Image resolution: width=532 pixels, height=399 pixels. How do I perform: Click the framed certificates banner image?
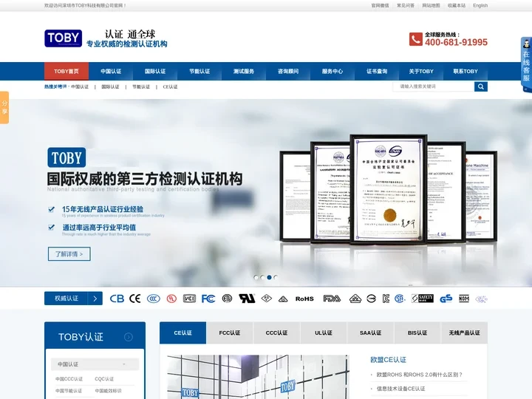tap(389, 188)
